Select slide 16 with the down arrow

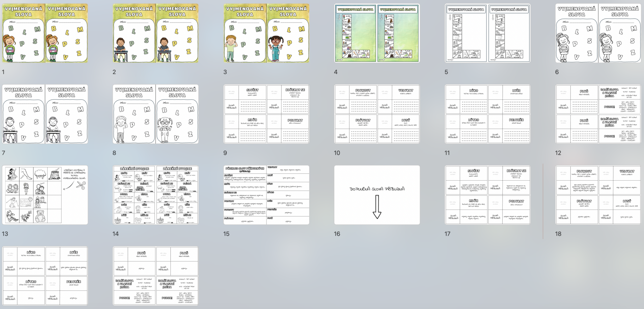[377, 195]
